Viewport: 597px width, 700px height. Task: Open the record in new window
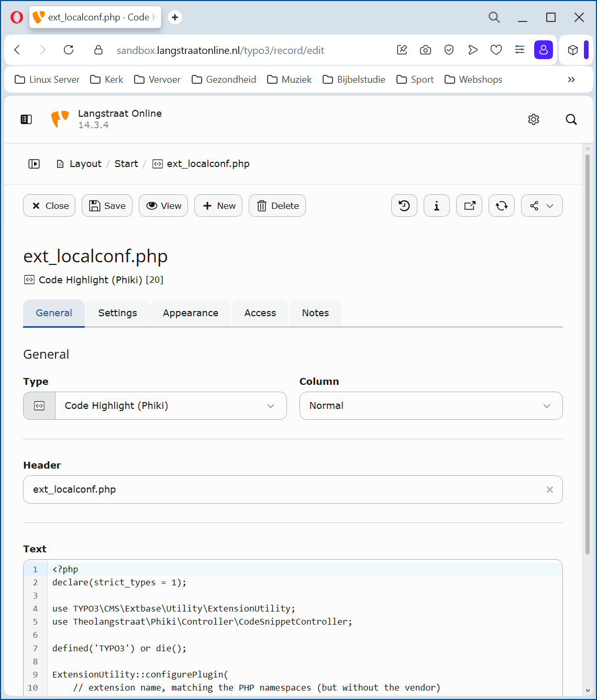click(x=469, y=206)
